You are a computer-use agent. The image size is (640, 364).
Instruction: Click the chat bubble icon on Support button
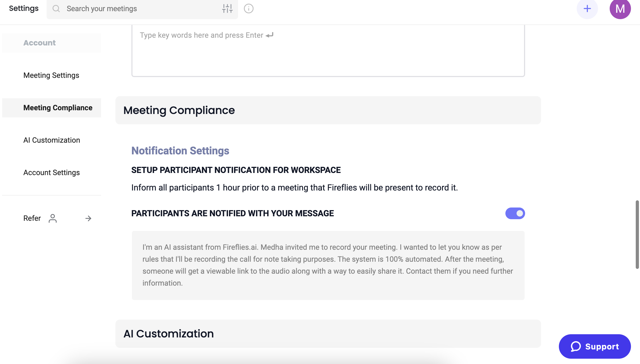(x=575, y=346)
